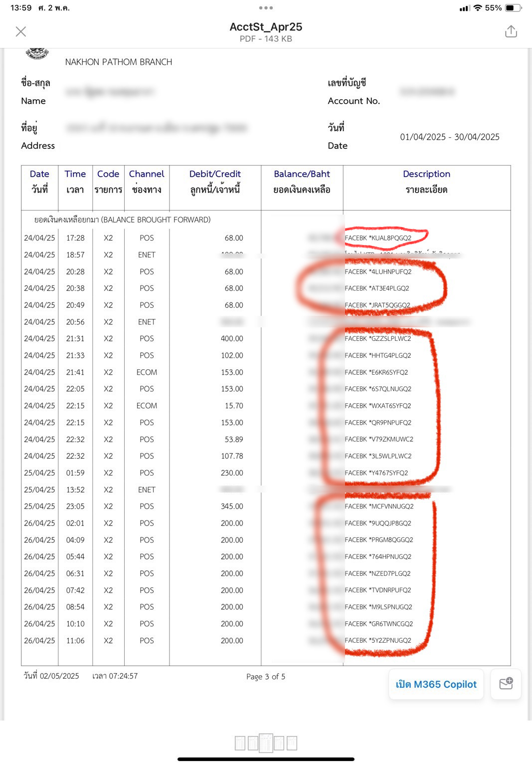This screenshot has width=532, height=766.
Task: Select the 53.89 debit amount
Action: 234,439
